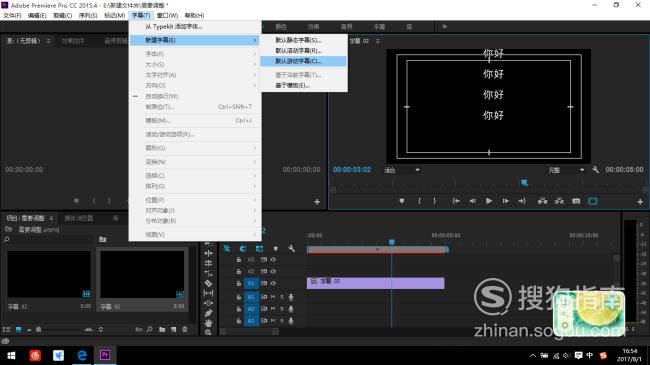Image resolution: width=650 pixels, height=365 pixels.
Task: Go to Out point in Program monitor
Action: tap(522, 201)
